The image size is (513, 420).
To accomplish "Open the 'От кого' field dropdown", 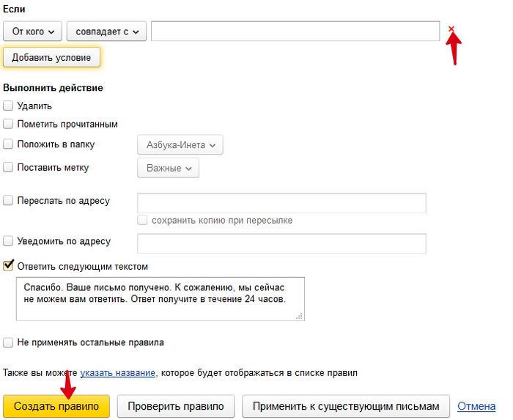I will (32, 32).
